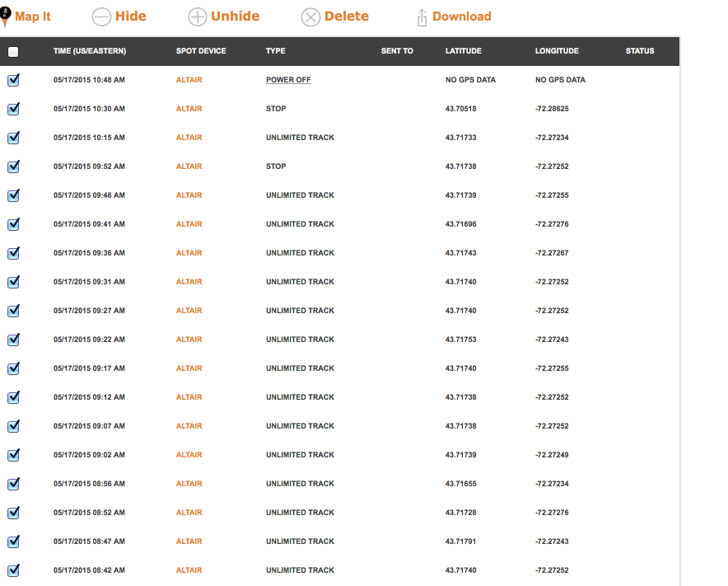Sort by Type column header
This screenshot has width=728, height=586.
pyautogui.click(x=275, y=51)
